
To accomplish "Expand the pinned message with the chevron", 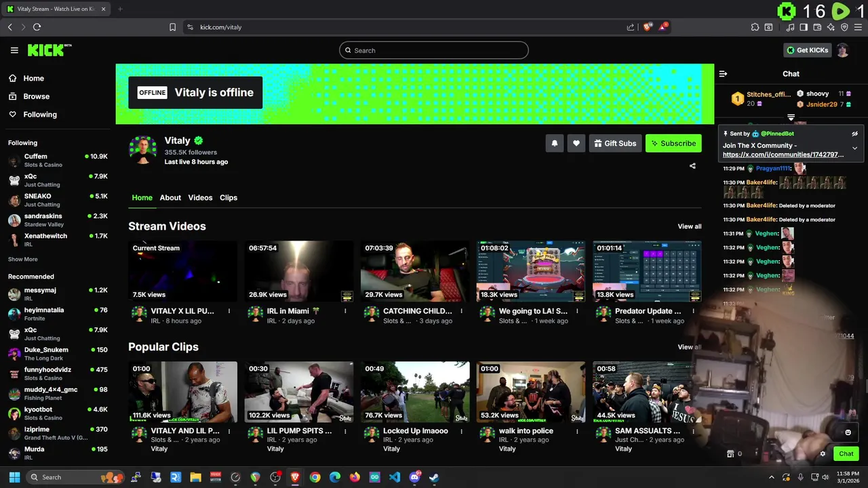I will (854, 148).
